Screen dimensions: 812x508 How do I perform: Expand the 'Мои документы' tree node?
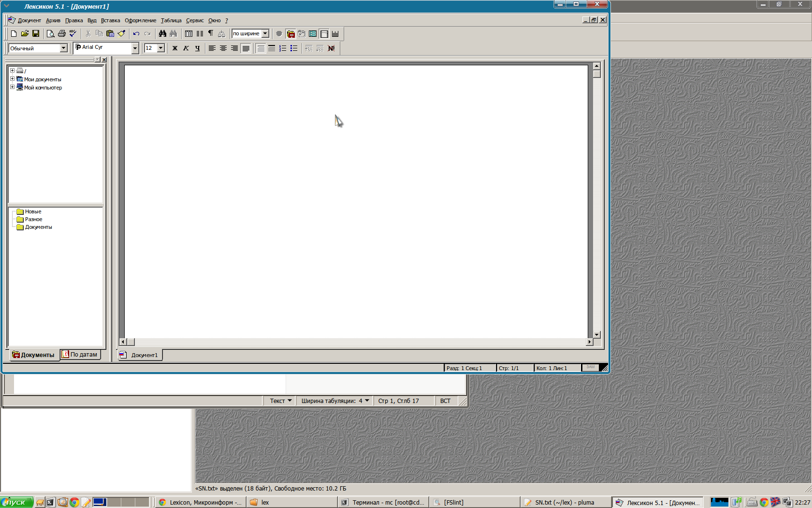click(12, 79)
